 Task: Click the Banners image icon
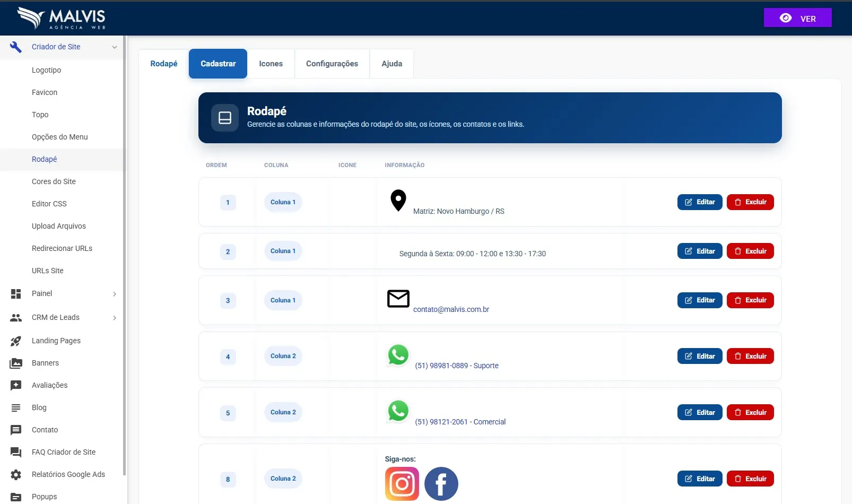[16, 363]
